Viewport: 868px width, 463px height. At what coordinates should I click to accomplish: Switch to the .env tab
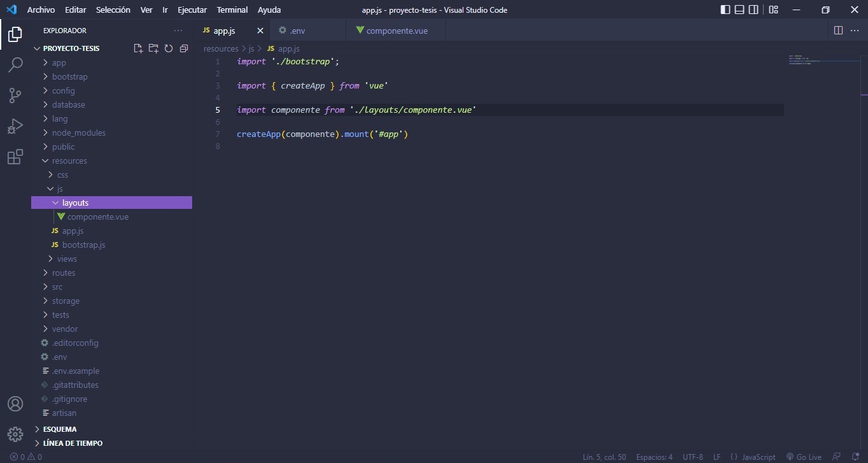297,30
